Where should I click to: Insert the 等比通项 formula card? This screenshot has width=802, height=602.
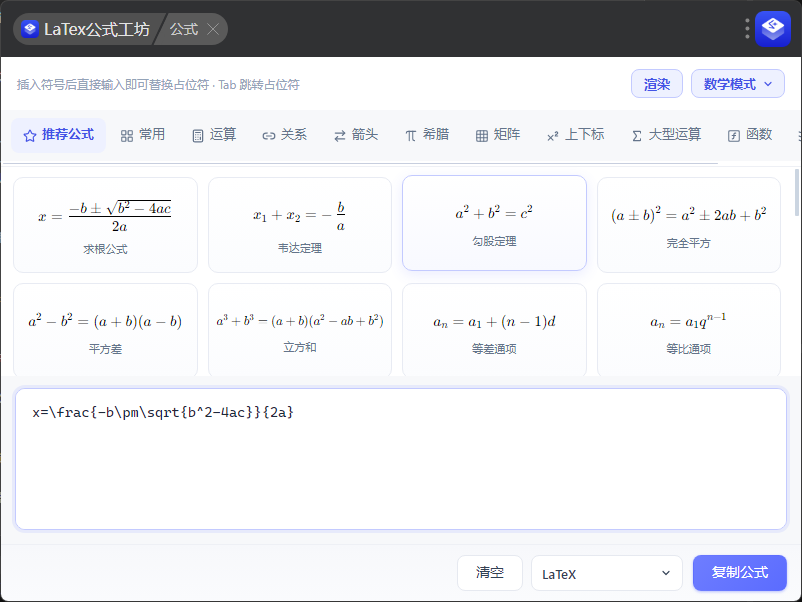point(688,330)
